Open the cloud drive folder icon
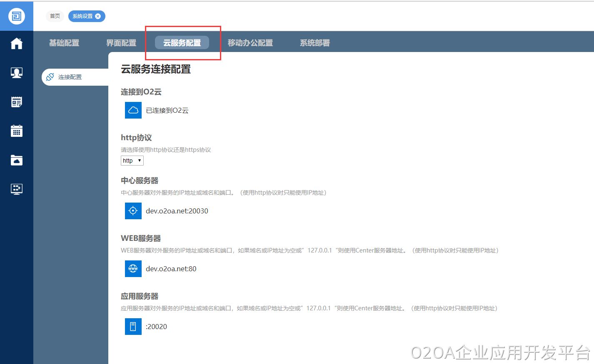The height and width of the screenshot is (364, 594). pyautogui.click(x=16, y=160)
